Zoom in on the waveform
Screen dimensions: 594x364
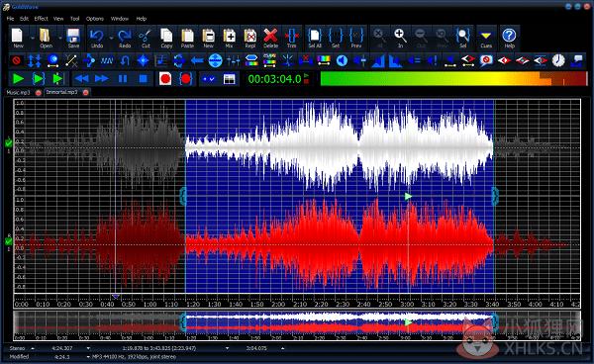coord(400,38)
